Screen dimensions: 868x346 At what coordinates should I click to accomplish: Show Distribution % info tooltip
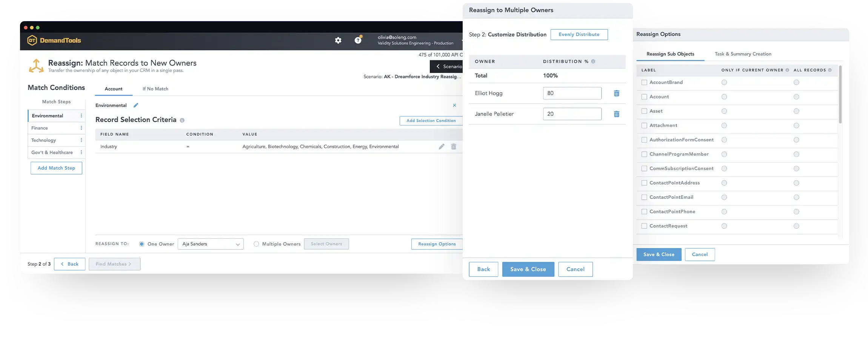pyautogui.click(x=593, y=61)
